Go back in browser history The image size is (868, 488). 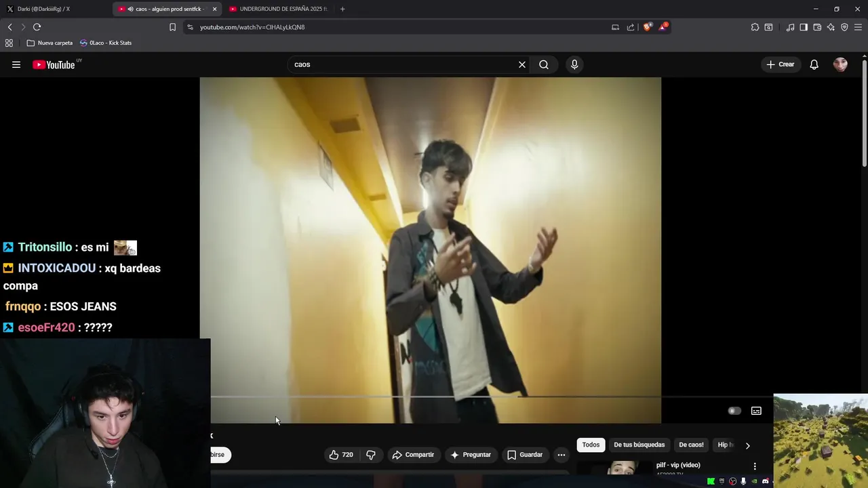(9, 27)
